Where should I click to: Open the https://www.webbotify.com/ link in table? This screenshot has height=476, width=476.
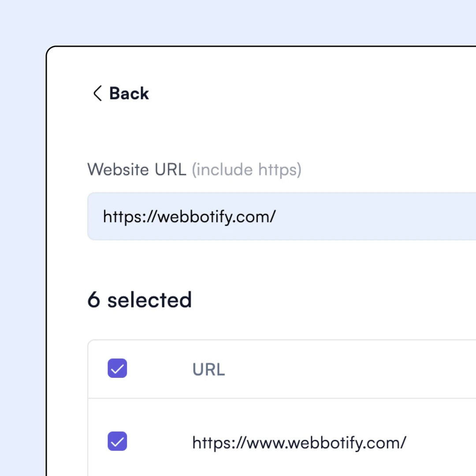click(x=299, y=442)
